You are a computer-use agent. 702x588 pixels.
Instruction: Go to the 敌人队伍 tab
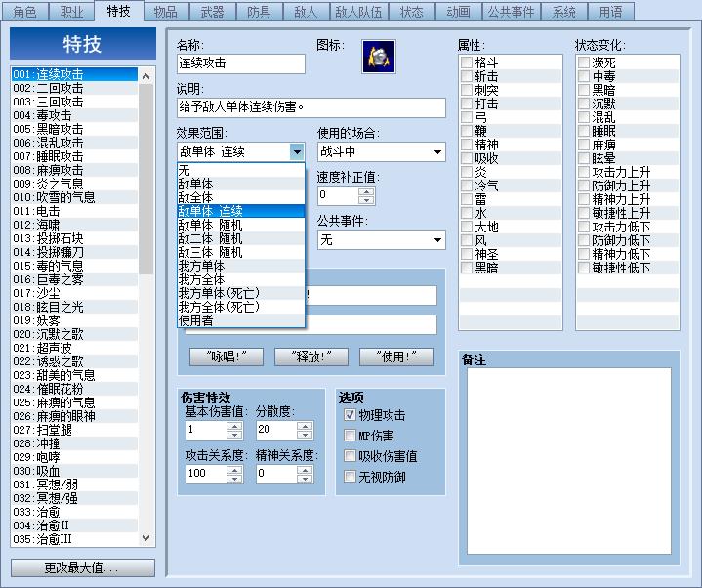click(x=359, y=12)
